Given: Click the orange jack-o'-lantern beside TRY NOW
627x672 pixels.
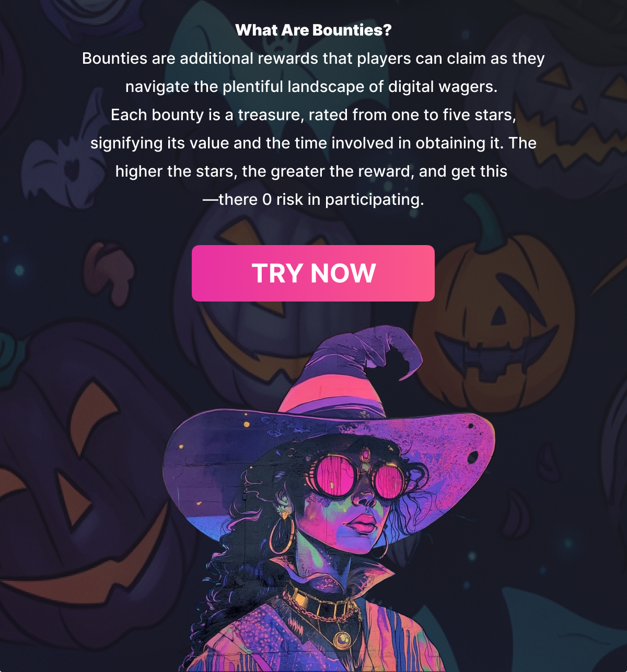Looking at the screenshot, I should 494,319.
